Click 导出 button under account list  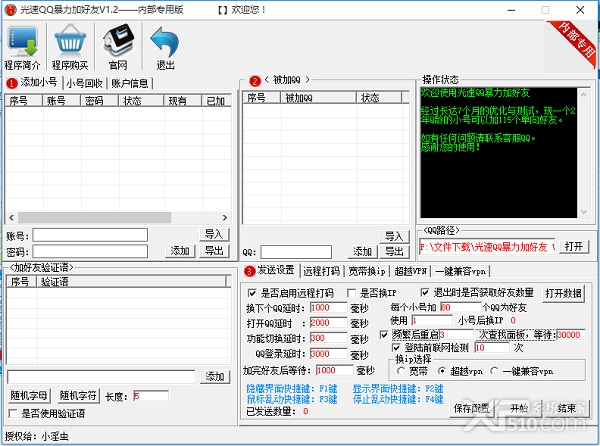pos(214,251)
